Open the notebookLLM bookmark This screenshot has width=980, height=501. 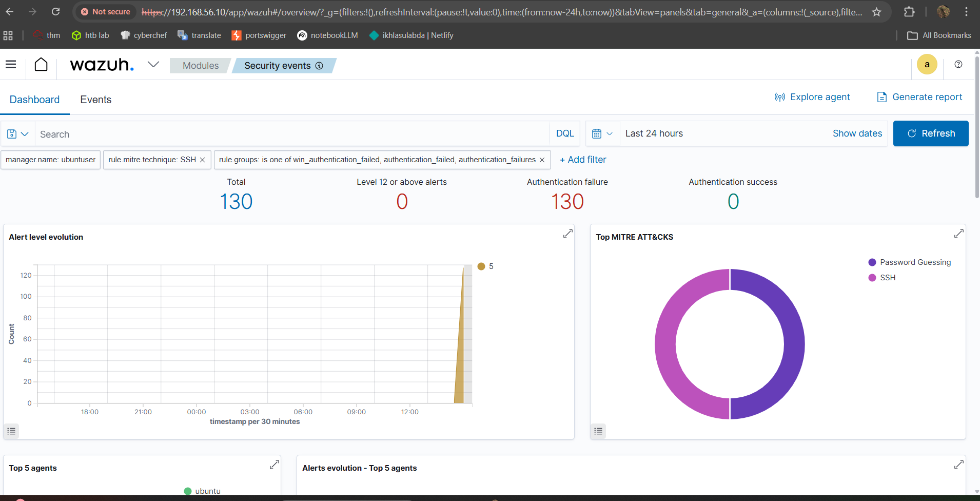pos(327,35)
